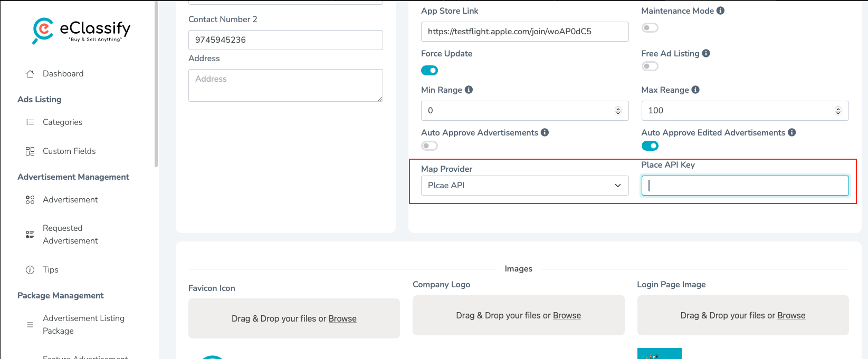The width and height of the screenshot is (868, 359).
Task: Turn off Auto Approve Edited Advertisements toggle
Action: [x=650, y=145]
